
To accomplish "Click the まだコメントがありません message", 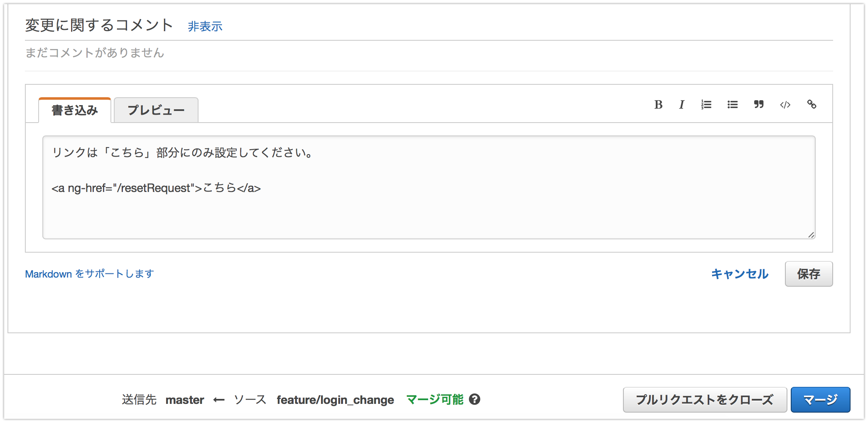I will click(95, 53).
